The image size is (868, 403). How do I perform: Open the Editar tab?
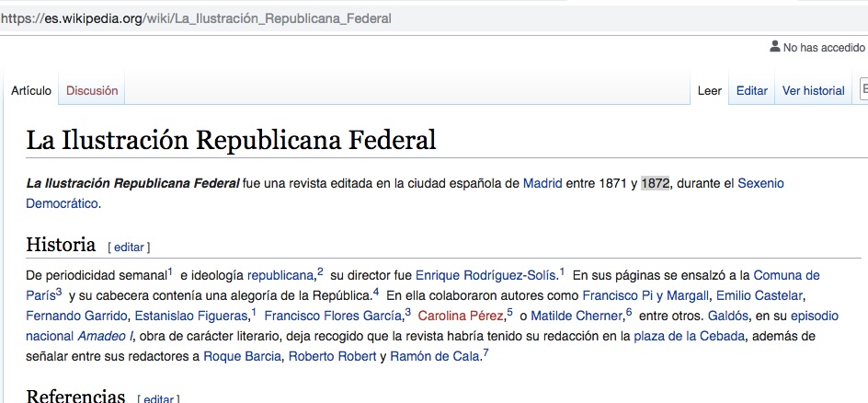click(751, 91)
